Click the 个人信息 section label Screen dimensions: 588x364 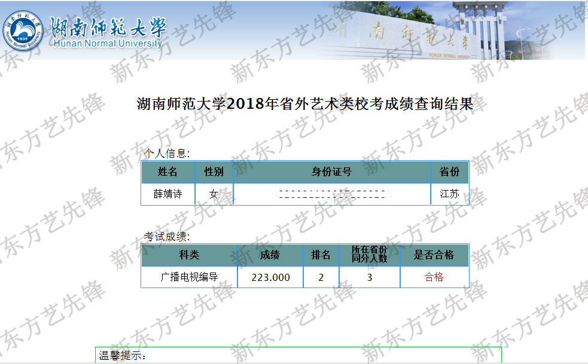pos(167,153)
